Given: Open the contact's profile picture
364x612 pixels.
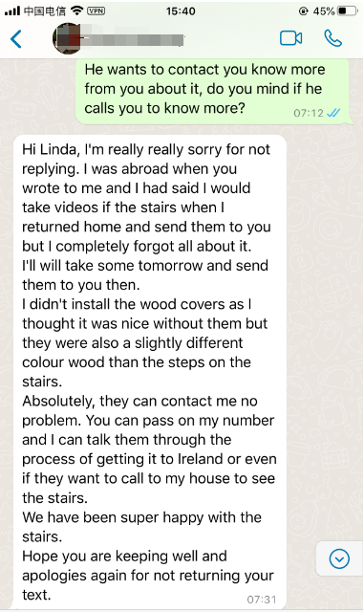Looking at the screenshot, I should click(67, 38).
